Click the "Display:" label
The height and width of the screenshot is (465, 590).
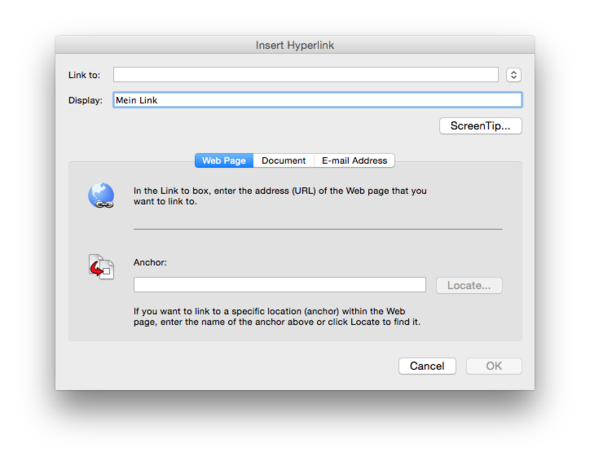[x=85, y=100]
